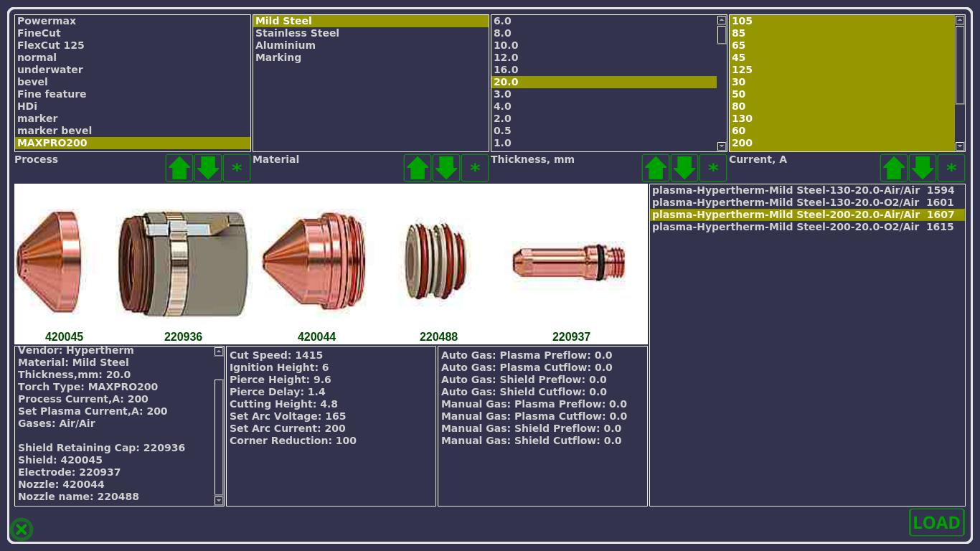The image size is (980, 551).
Task: Click the down arrow under Process list
Action: tap(208, 168)
